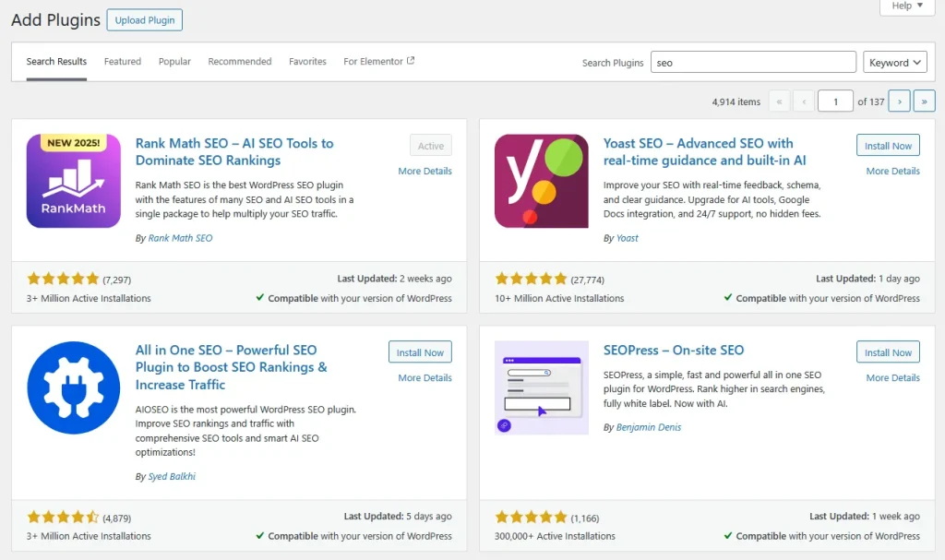Open the SEOPress – On-site SEO title

(x=674, y=351)
